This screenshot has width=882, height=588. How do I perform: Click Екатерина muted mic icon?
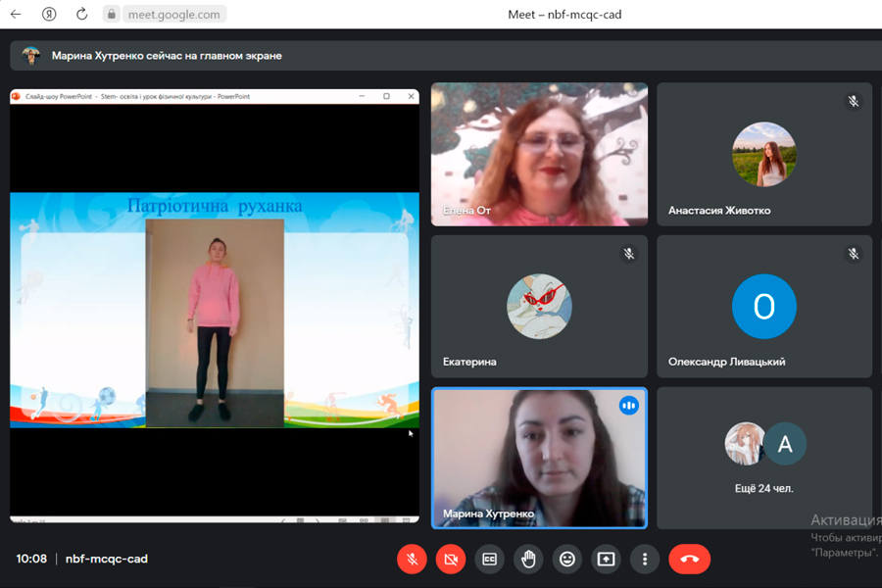629,254
